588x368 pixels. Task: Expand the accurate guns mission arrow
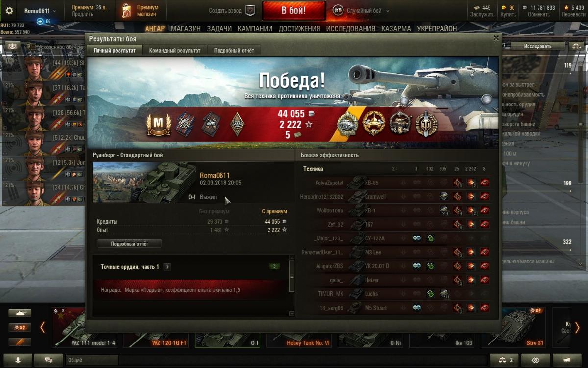click(x=167, y=267)
